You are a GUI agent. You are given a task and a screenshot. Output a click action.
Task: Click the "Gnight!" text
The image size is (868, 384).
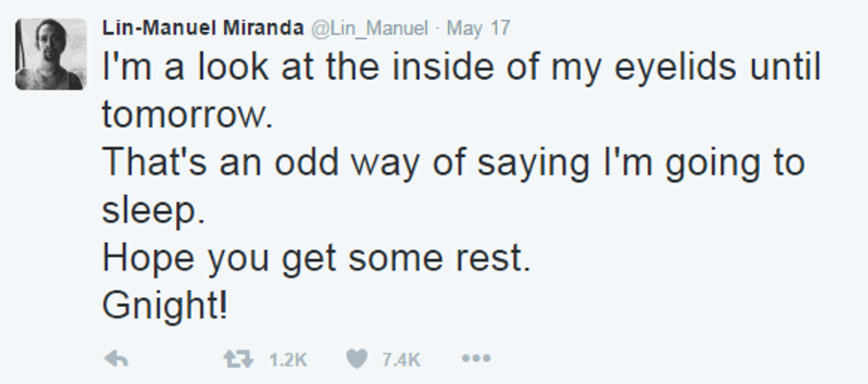pos(166,307)
